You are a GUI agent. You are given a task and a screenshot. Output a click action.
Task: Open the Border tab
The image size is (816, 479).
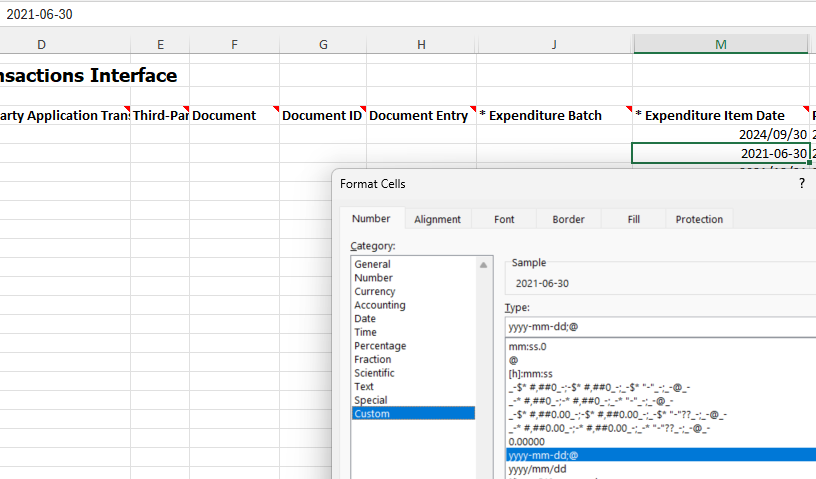[x=568, y=219]
